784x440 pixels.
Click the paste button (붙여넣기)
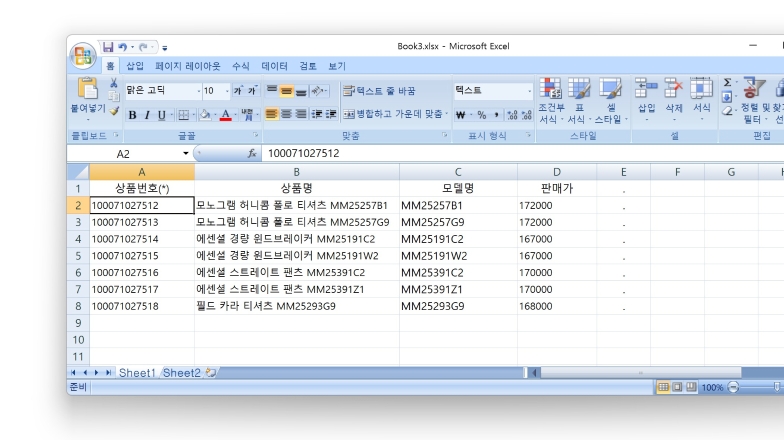click(87, 97)
